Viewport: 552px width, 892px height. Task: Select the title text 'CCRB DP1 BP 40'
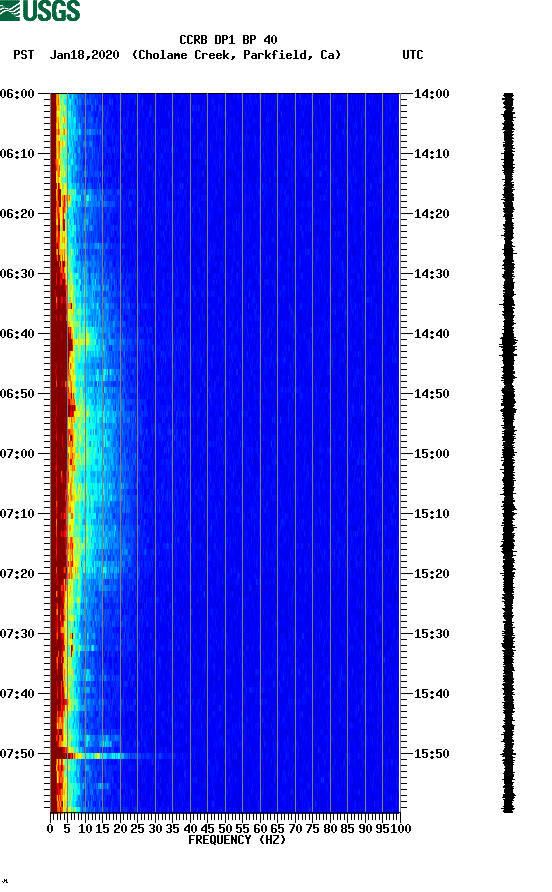coord(228,40)
